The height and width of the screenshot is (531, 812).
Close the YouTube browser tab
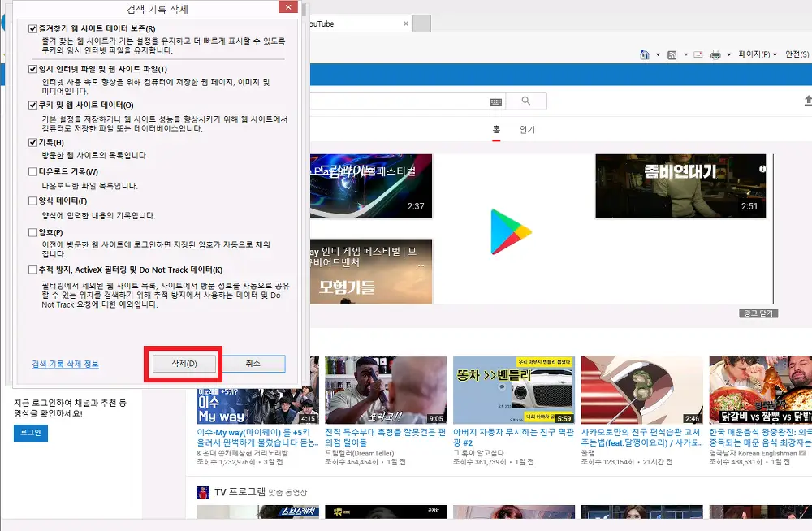click(x=406, y=24)
